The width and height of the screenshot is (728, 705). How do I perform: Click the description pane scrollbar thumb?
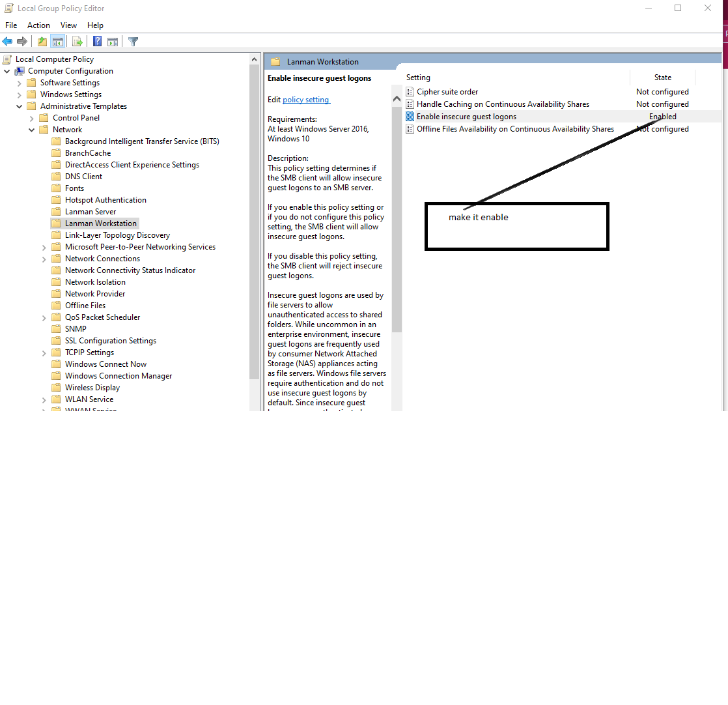397,218
